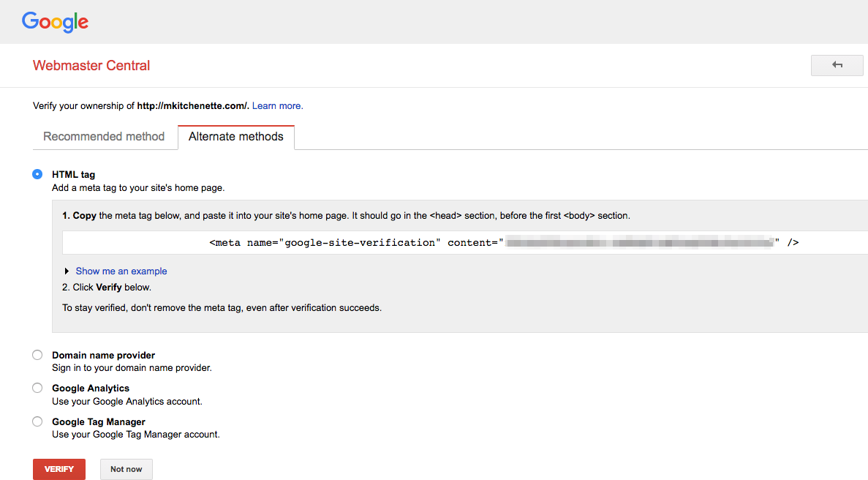Open the Alternate methods tab
The width and height of the screenshot is (868, 480).
tap(235, 137)
